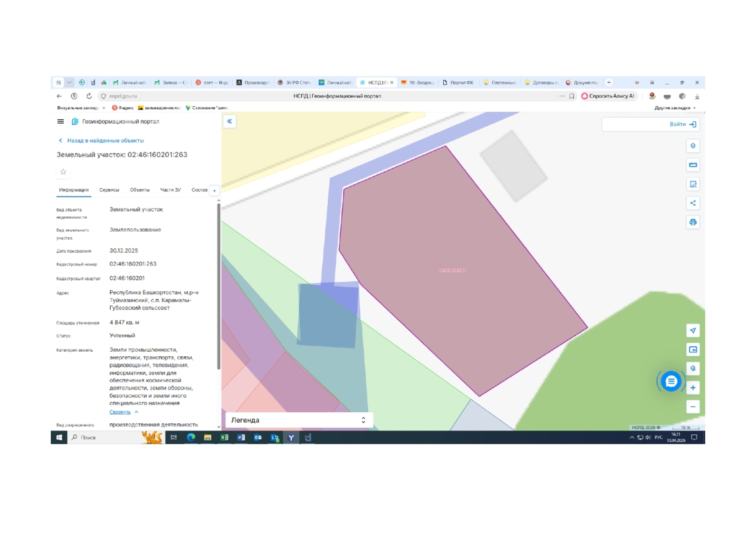Viewport: 756px width, 534px height.
Task: Click the Windows taskbar search box Поиск
Action: click(x=104, y=438)
